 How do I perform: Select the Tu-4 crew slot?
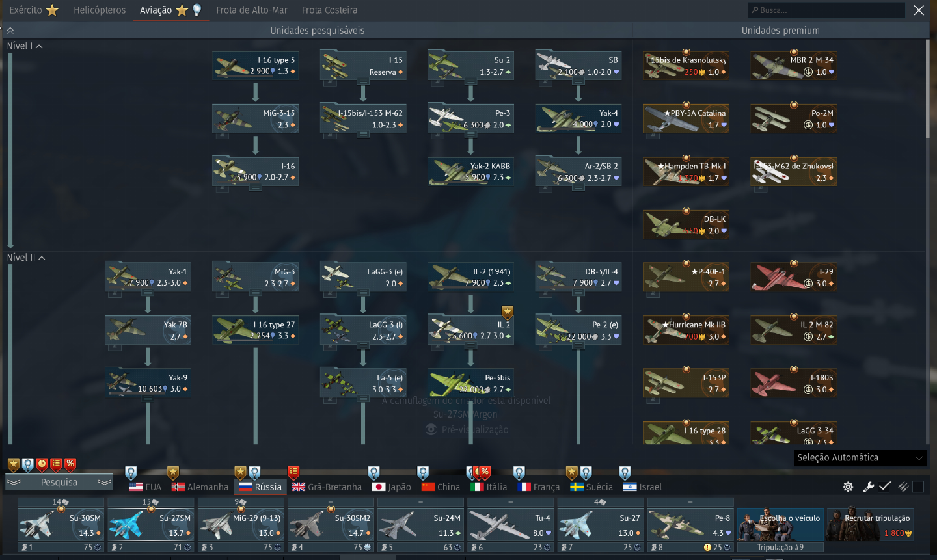click(510, 525)
